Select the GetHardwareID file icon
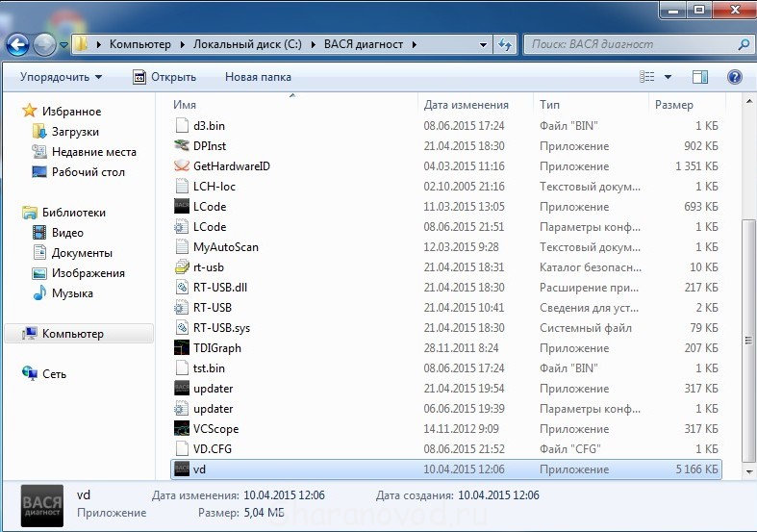 pos(183,166)
